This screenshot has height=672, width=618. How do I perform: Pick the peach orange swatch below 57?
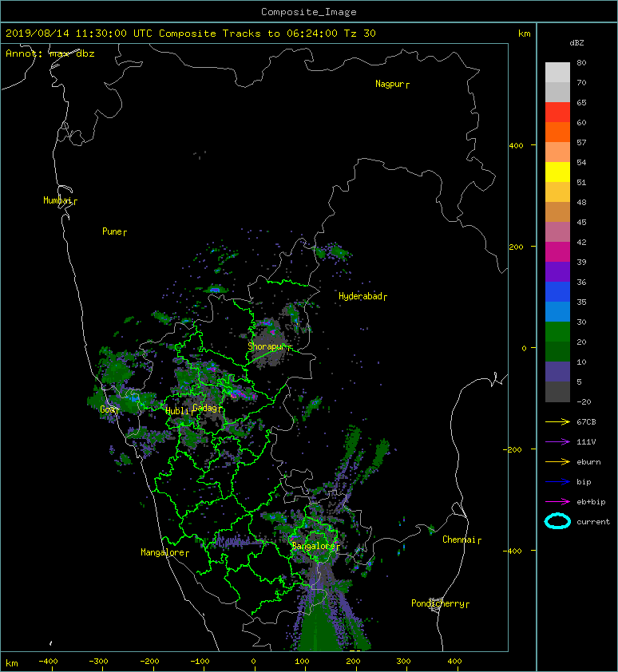tap(557, 152)
